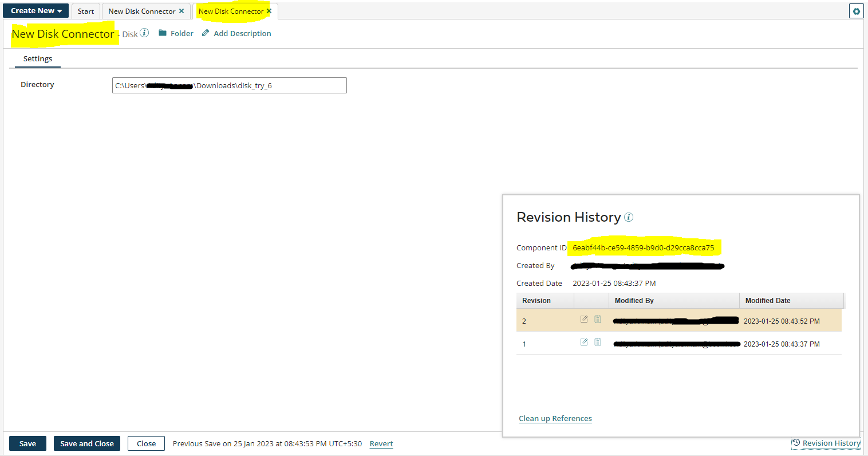Open the Folder icon next to New Disk Connector
This screenshot has height=456, width=868.
(x=163, y=33)
